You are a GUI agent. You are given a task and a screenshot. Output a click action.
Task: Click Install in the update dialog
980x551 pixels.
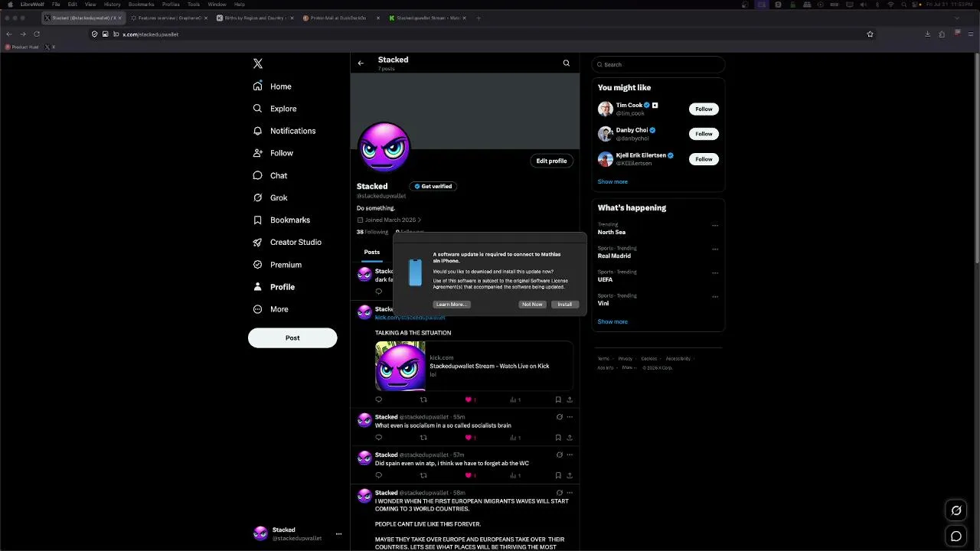(565, 305)
